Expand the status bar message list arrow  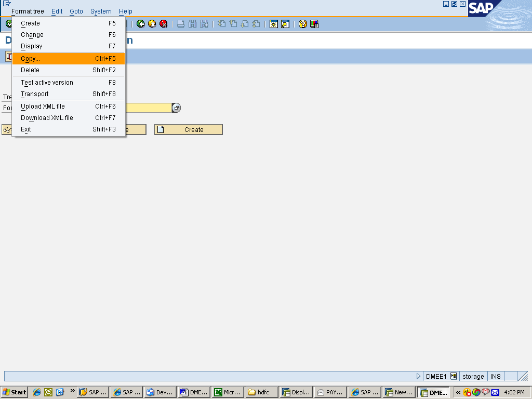(419, 376)
